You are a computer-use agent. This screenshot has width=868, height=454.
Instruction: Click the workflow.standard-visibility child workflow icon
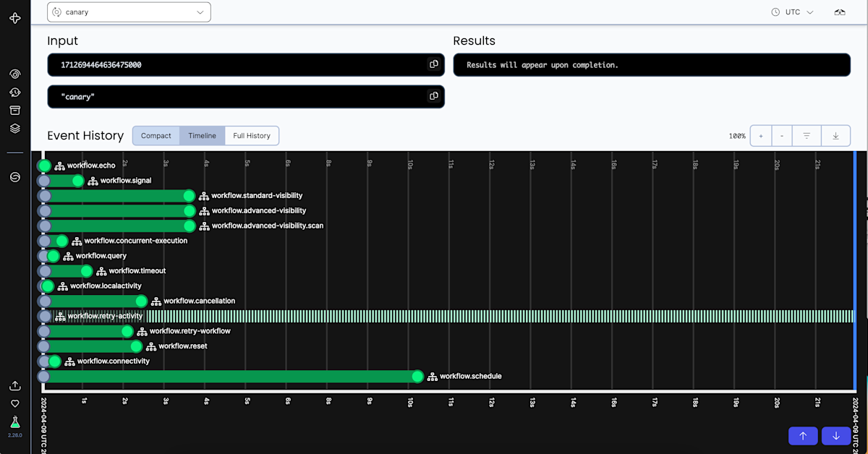pyautogui.click(x=204, y=196)
